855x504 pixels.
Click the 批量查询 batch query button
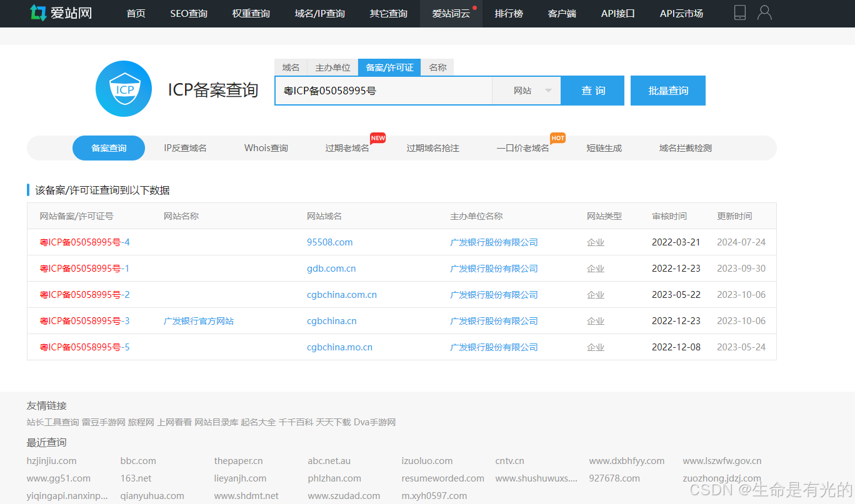point(667,90)
